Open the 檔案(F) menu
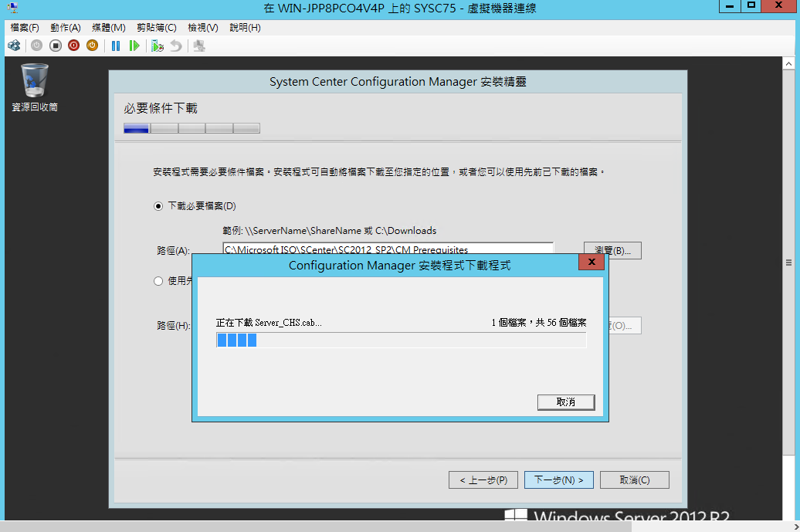Viewport: 800px width, 532px height. coord(25,28)
